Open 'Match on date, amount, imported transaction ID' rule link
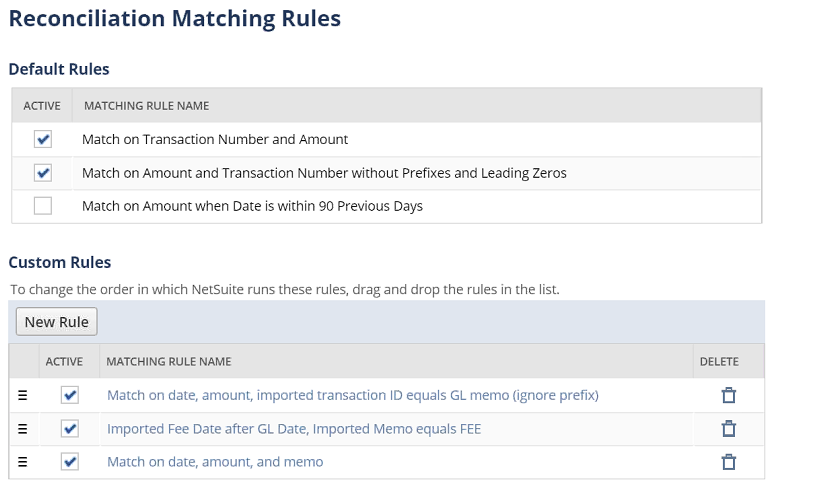The width and height of the screenshot is (828, 495). point(352,396)
